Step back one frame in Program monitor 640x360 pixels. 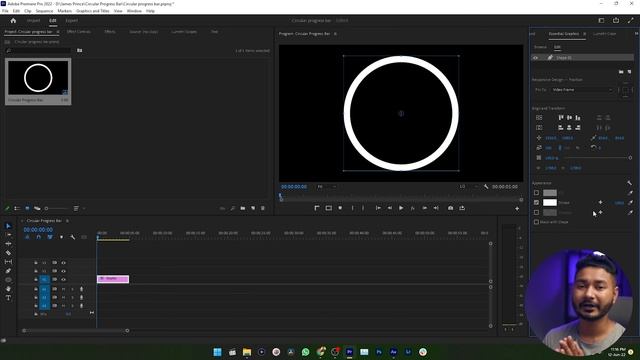[390, 208]
